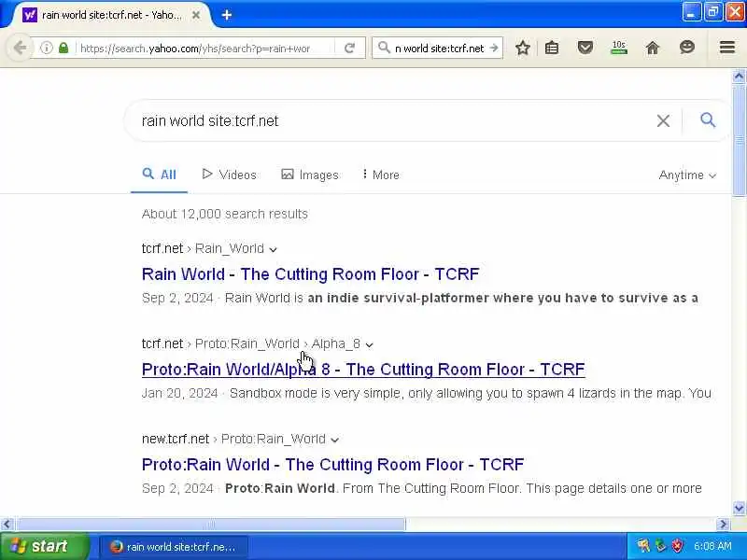The height and width of the screenshot is (560, 747).
Task: Clear the Yahoo search query with the X
Action: pyautogui.click(x=663, y=121)
